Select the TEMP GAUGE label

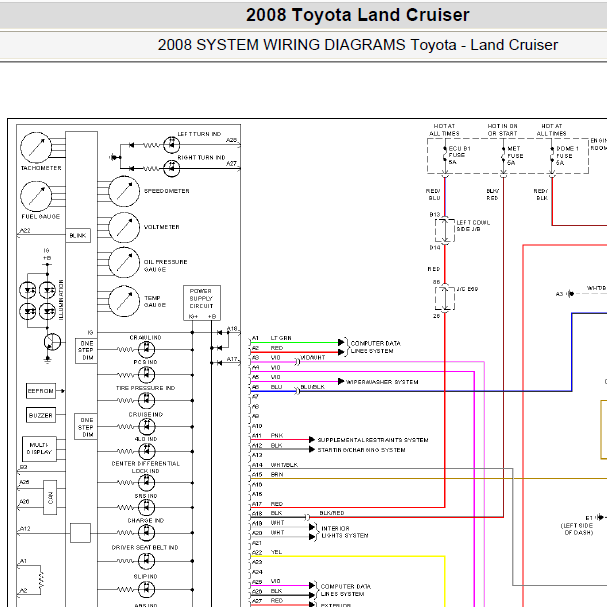[155, 302]
